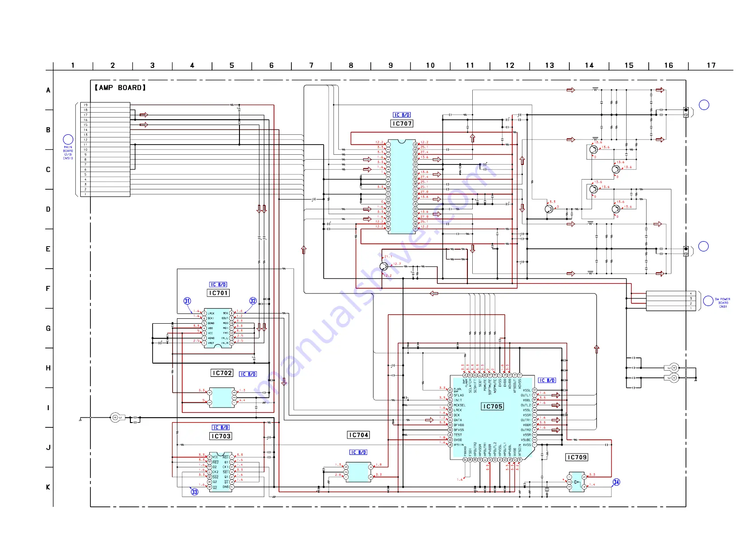Select column header 1
Viewport: 745px width, 560px height.
point(73,65)
